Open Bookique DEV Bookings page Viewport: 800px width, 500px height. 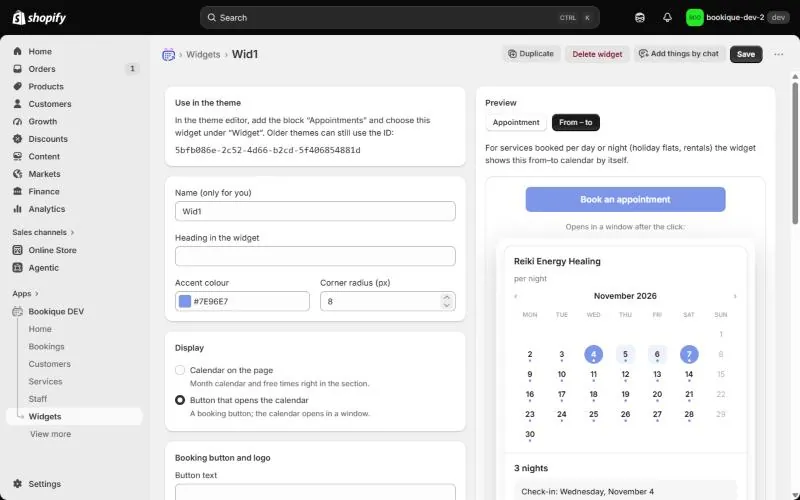[x=46, y=346]
